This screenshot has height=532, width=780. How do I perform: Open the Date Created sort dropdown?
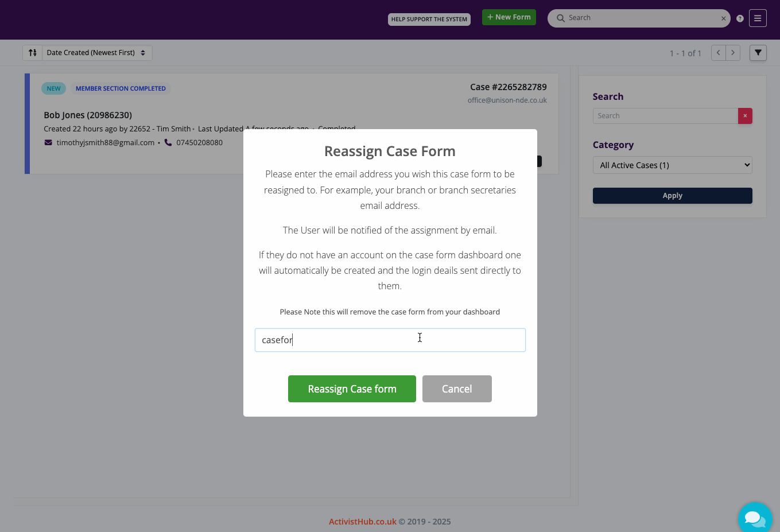tap(96, 53)
